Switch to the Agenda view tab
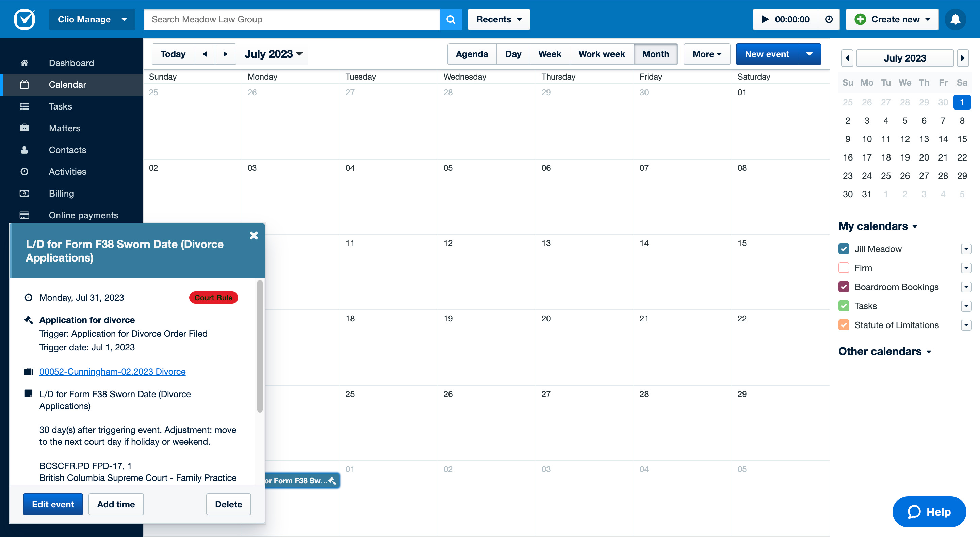The image size is (980, 537). 471,54
